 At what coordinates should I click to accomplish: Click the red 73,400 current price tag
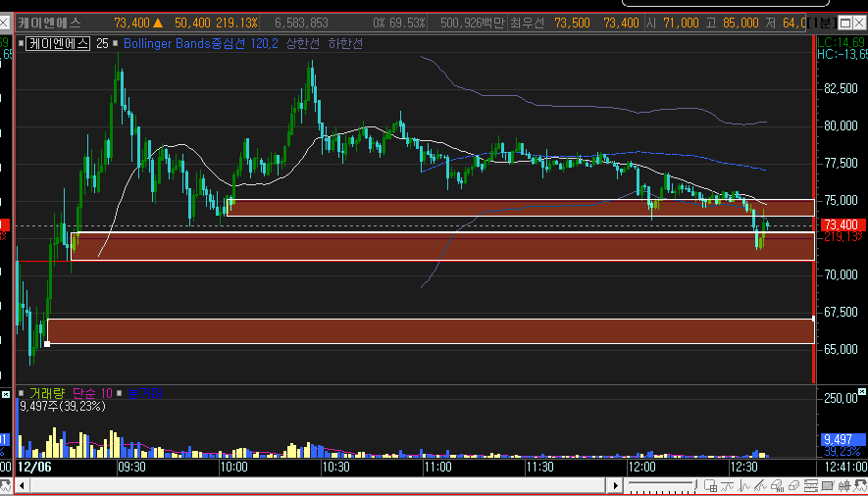point(842,224)
